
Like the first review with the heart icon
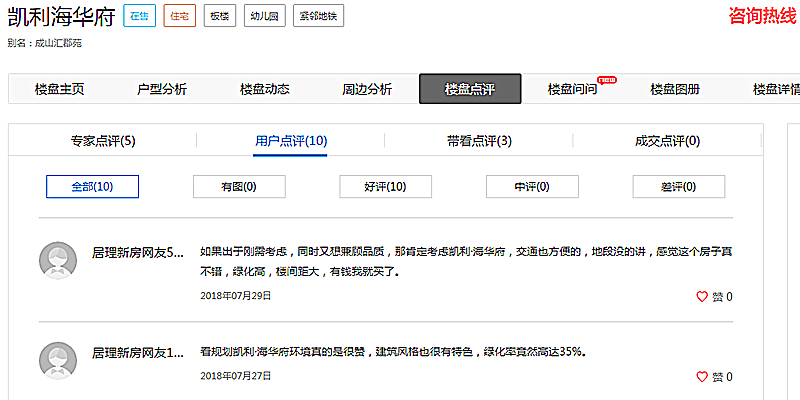coord(702,296)
